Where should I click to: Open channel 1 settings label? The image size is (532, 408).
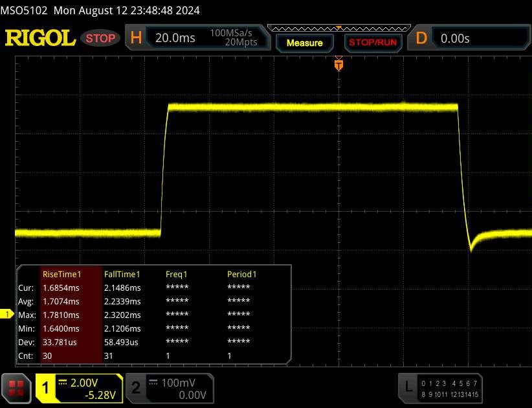(45, 388)
